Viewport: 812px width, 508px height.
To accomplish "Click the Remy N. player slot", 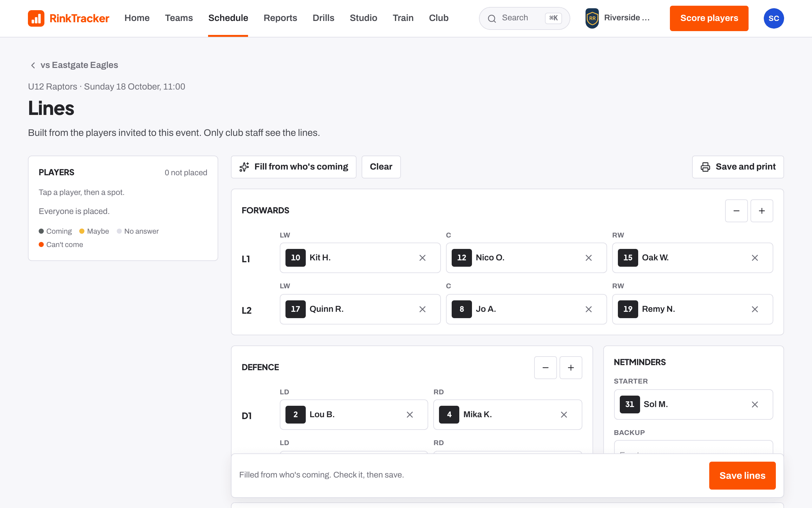I will click(x=692, y=309).
